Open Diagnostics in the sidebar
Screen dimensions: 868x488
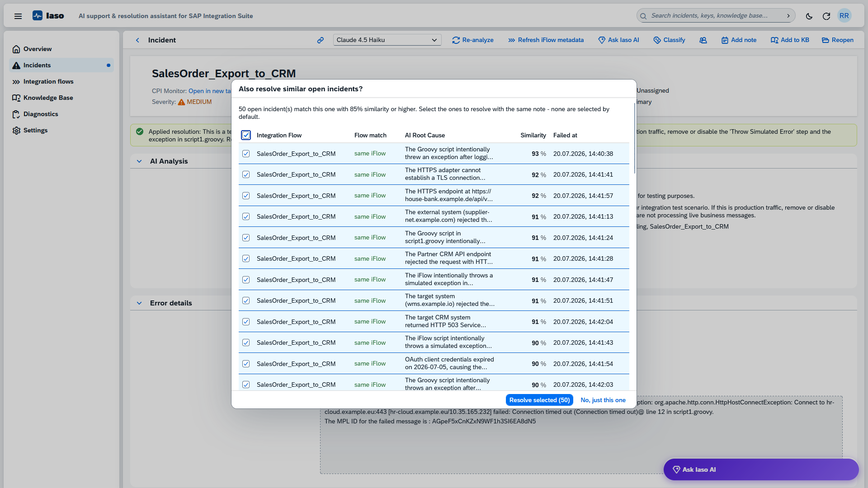61,114
